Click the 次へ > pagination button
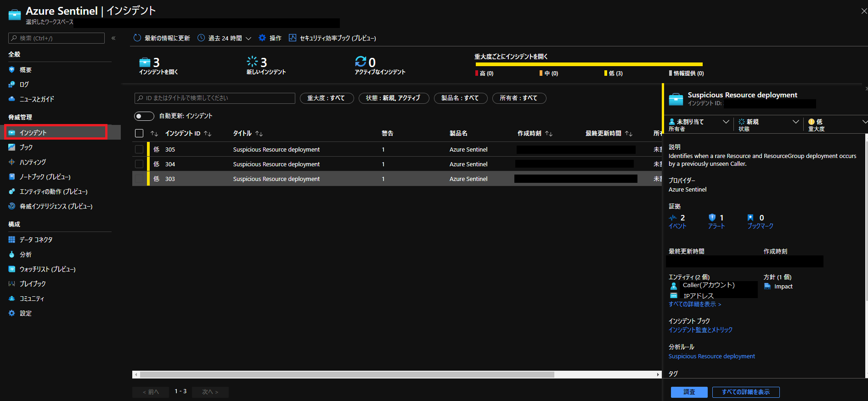This screenshot has height=401, width=868. coord(210,392)
